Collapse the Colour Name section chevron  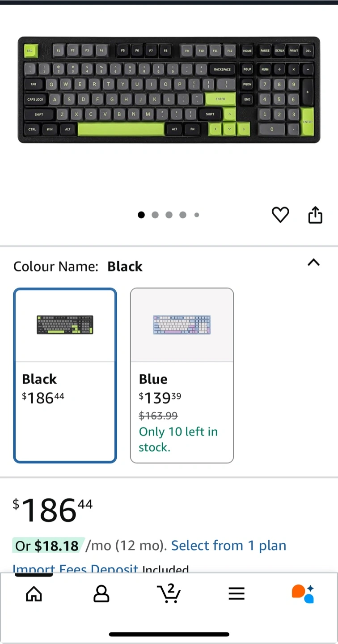tap(313, 263)
